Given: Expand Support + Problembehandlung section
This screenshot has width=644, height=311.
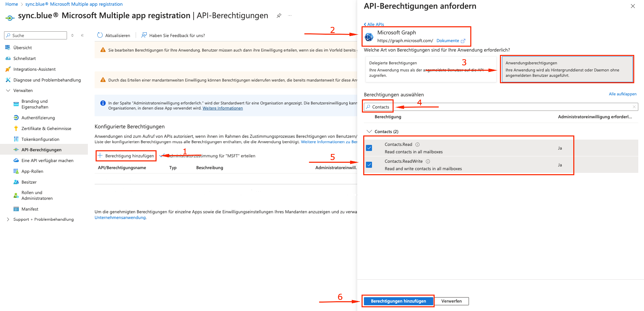Looking at the screenshot, I should [8, 219].
